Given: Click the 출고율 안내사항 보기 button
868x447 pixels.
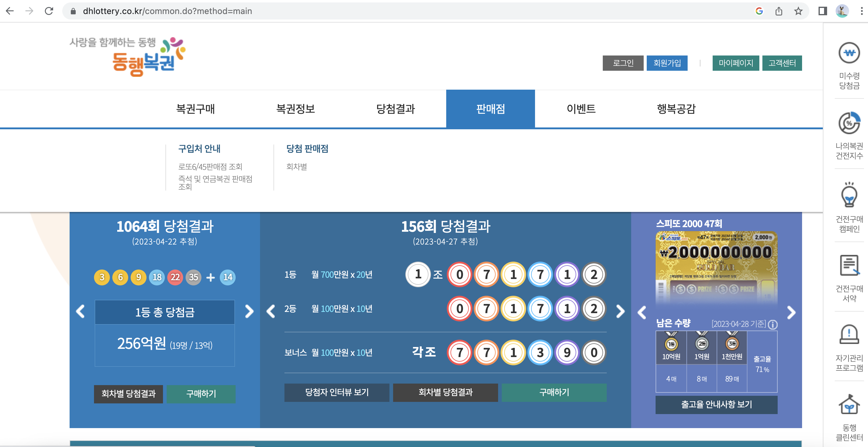Looking at the screenshot, I should tap(716, 404).
